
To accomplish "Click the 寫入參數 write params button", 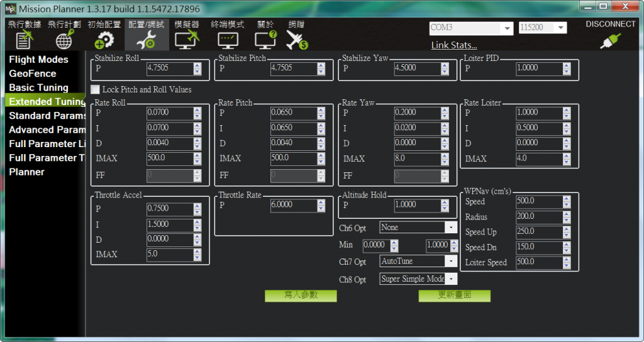I will pos(301,295).
